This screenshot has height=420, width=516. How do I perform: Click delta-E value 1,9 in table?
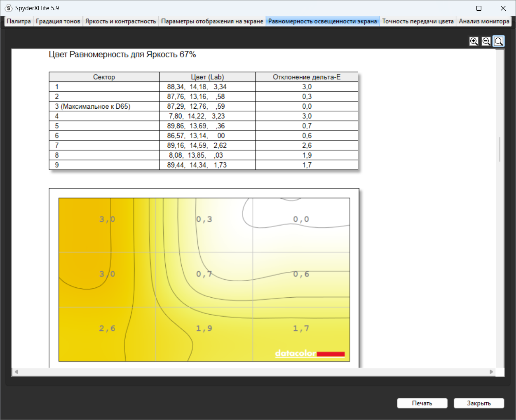point(307,155)
